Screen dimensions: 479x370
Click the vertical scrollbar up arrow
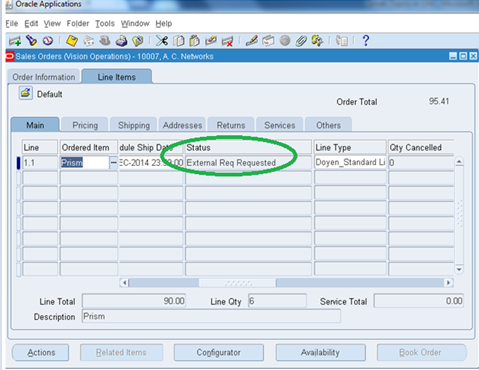pos(459,162)
